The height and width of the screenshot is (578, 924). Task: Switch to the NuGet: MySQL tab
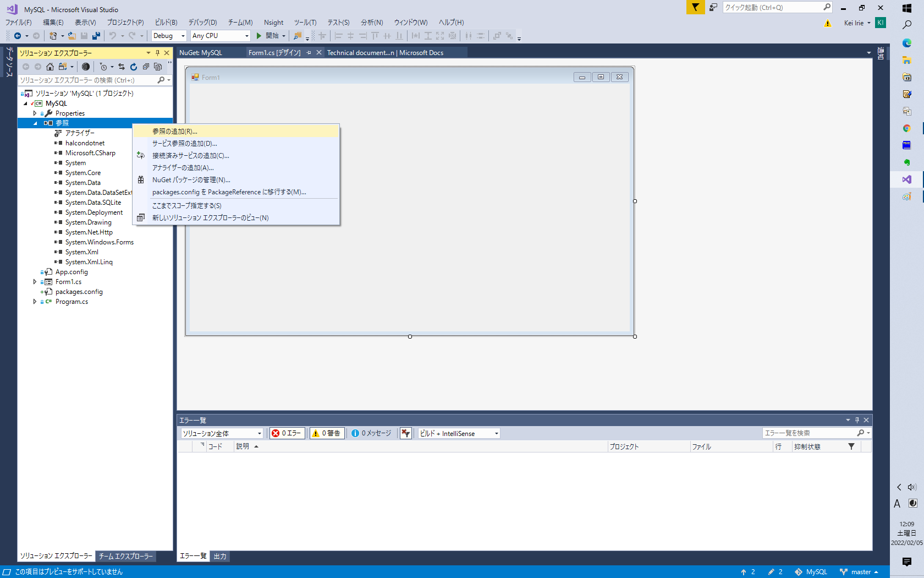coord(201,53)
